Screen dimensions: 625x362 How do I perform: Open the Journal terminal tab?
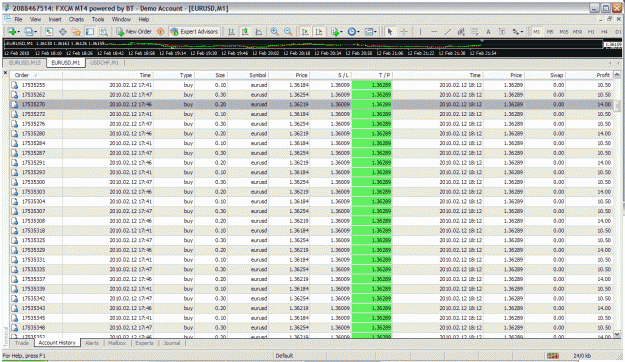point(172,343)
